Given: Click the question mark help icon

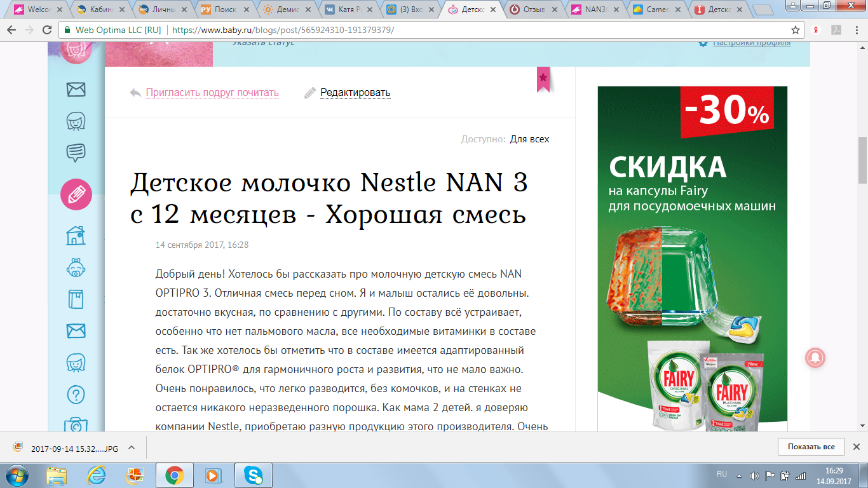Looking at the screenshot, I should pyautogui.click(x=76, y=395).
